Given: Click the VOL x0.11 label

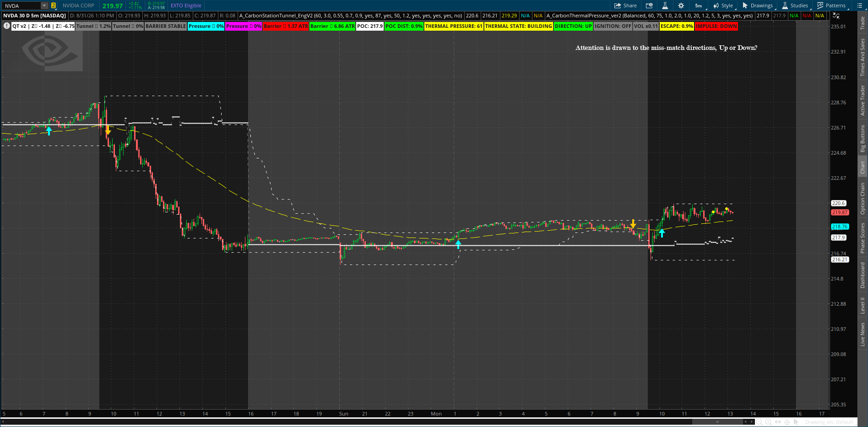Looking at the screenshot, I should (646, 26).
